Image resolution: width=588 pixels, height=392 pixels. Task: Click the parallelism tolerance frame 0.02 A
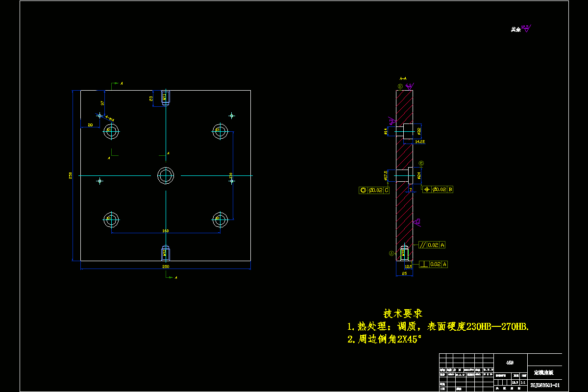click(x=431, y=245)
